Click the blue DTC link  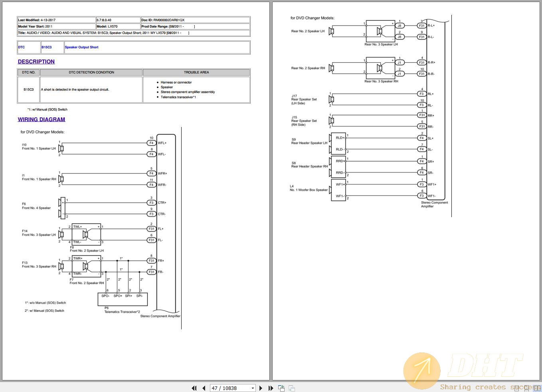pyautogui.click(x=22, y=47)
